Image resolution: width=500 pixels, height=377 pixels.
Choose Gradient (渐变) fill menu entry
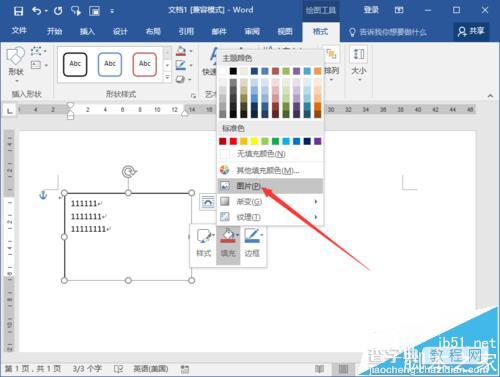click(x=270, y=202)
